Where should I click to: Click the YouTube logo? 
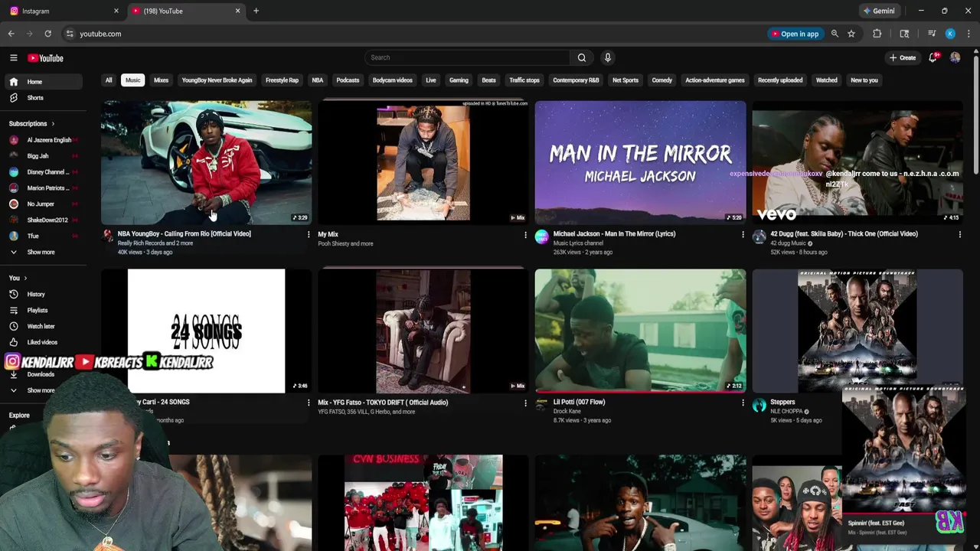tap(45, 58)
